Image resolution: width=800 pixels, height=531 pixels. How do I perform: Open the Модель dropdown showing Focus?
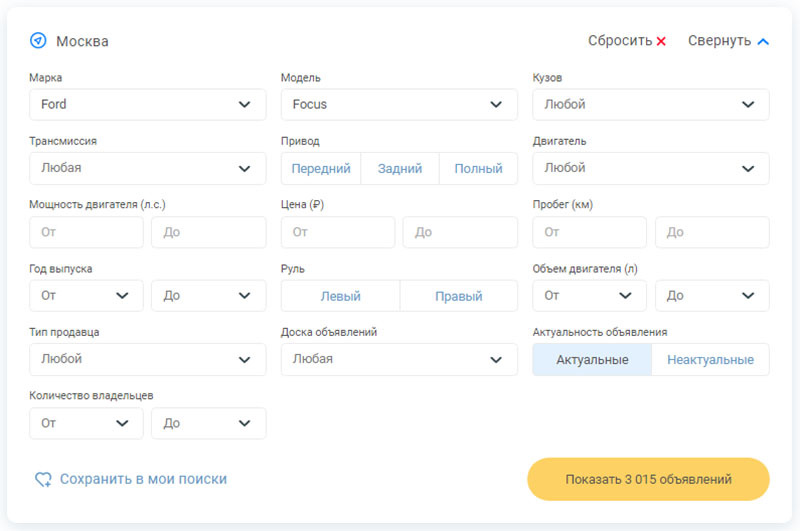399,104
